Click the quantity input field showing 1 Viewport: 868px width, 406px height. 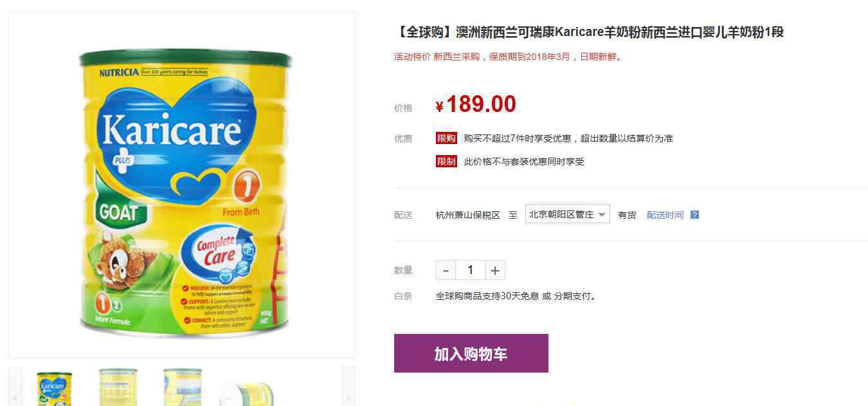click(471, 270)
